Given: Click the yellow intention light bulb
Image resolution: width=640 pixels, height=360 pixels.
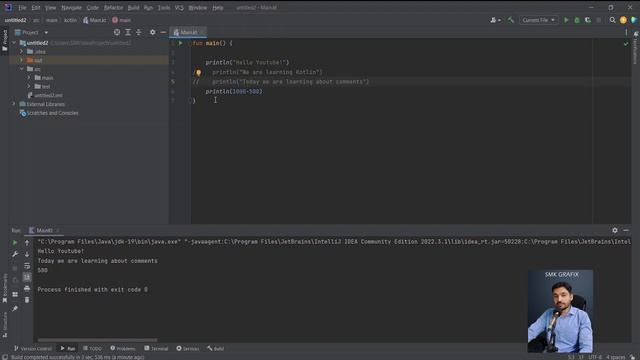Looking at the screenshot, I should coord(198,72).
